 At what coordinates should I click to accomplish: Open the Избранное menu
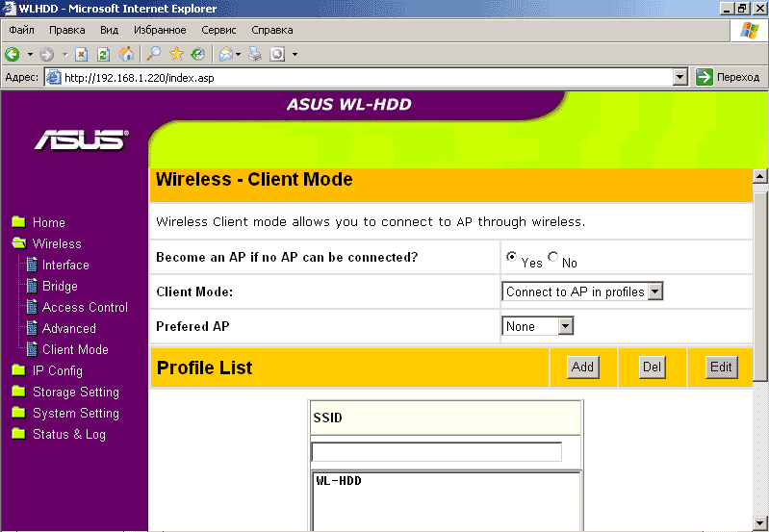point(160,30)
